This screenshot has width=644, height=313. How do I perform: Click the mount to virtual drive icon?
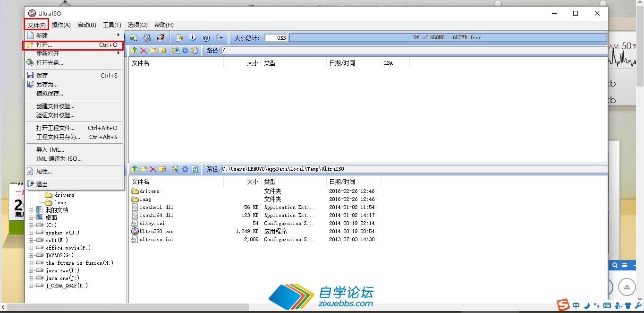pos(147,38)
